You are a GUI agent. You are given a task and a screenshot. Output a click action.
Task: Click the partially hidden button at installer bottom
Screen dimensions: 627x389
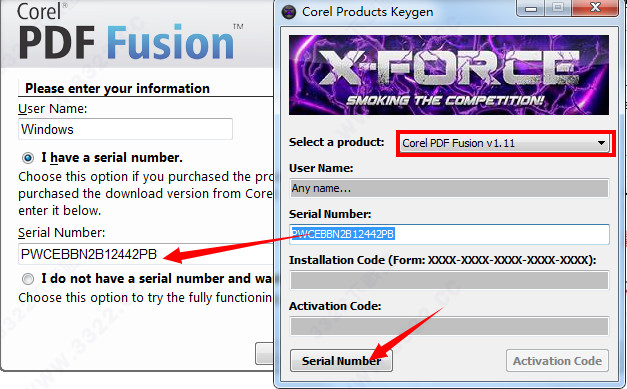[x=264, y=353]
